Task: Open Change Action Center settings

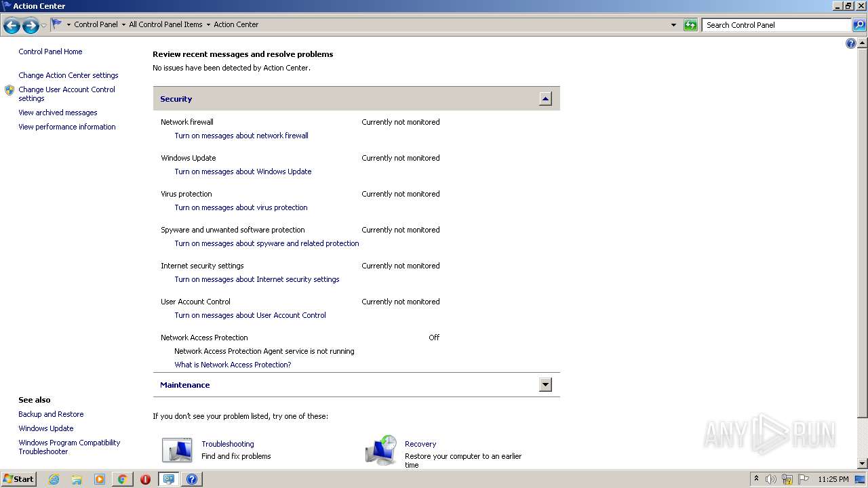Action: click(x=68, y=75)
